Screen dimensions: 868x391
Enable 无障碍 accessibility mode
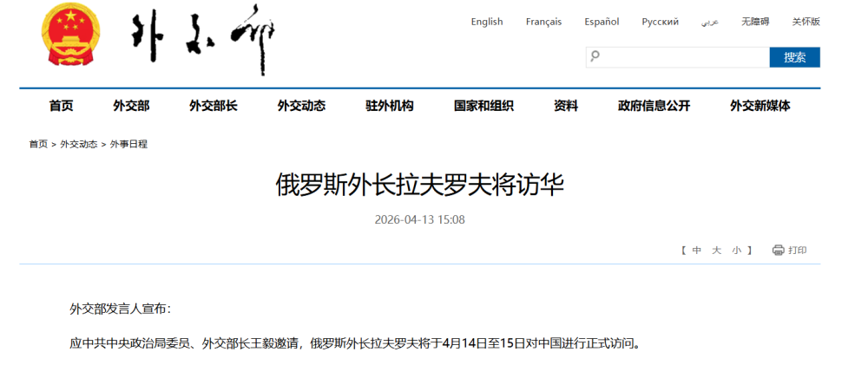755,22
